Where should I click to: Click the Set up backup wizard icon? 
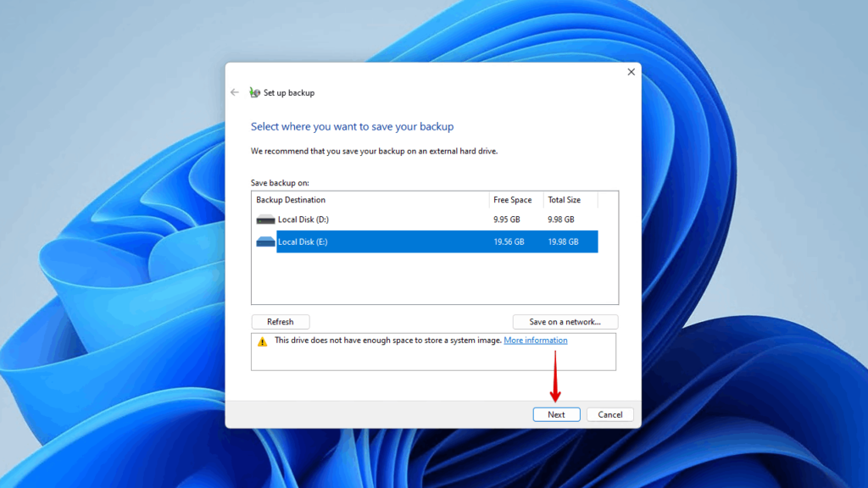[253, 92]
